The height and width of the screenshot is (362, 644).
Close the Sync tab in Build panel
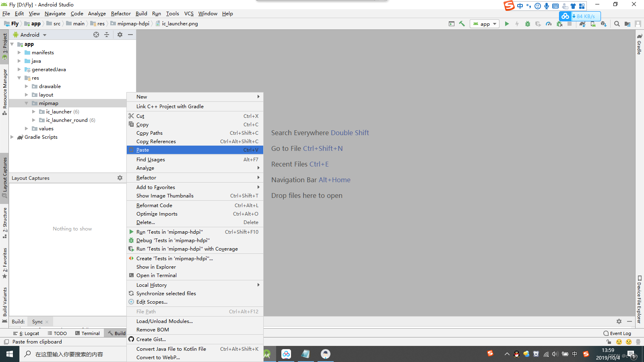click(x=47, y=322)
